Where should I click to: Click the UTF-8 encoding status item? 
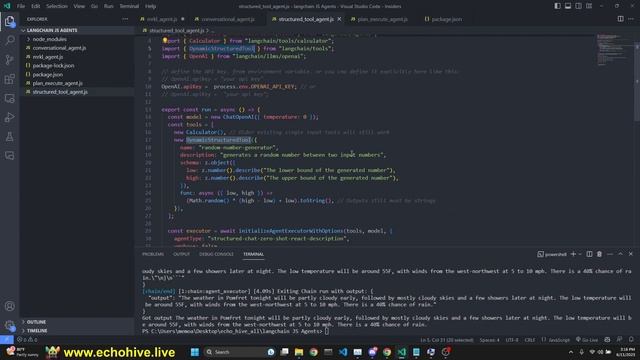coord(512,340)
